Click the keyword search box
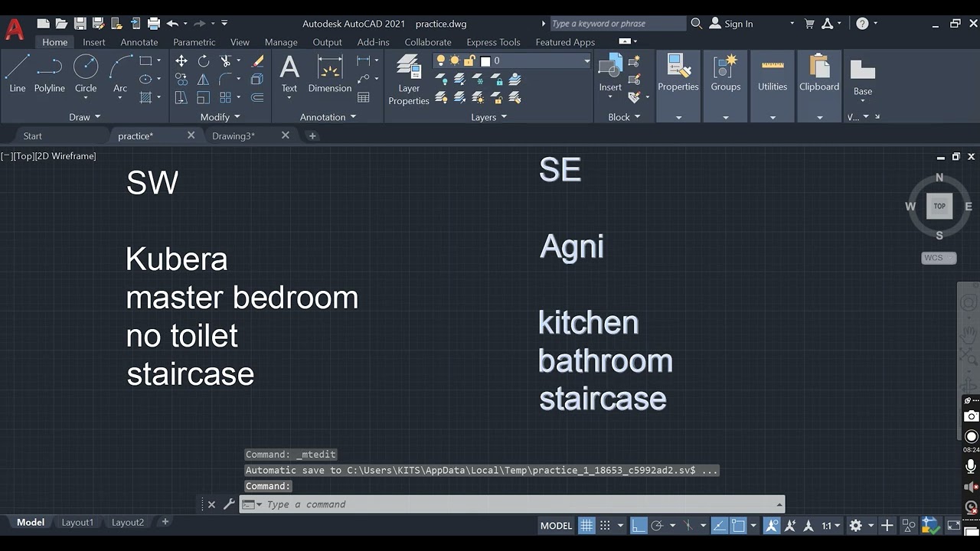Screen dimensions: 980x551 coord(618,24)
